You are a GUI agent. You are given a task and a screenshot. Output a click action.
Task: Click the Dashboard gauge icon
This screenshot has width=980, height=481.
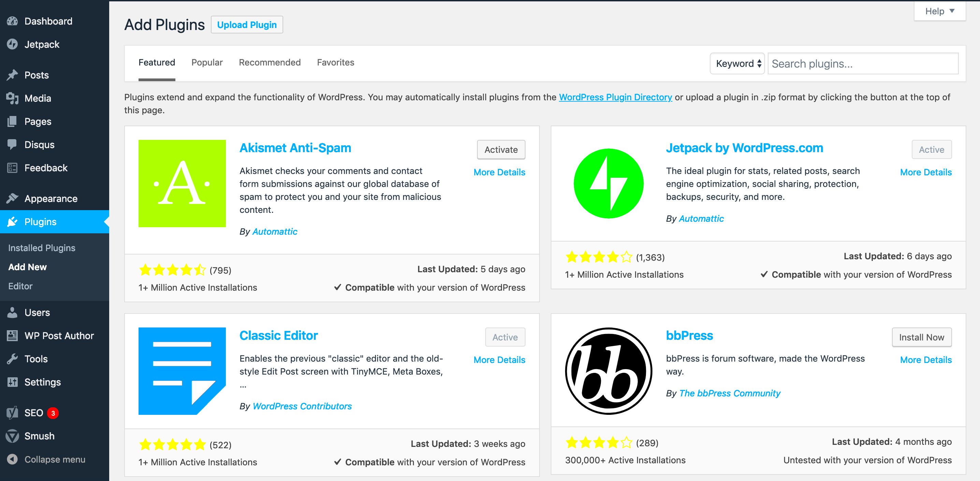pos(12,21)
